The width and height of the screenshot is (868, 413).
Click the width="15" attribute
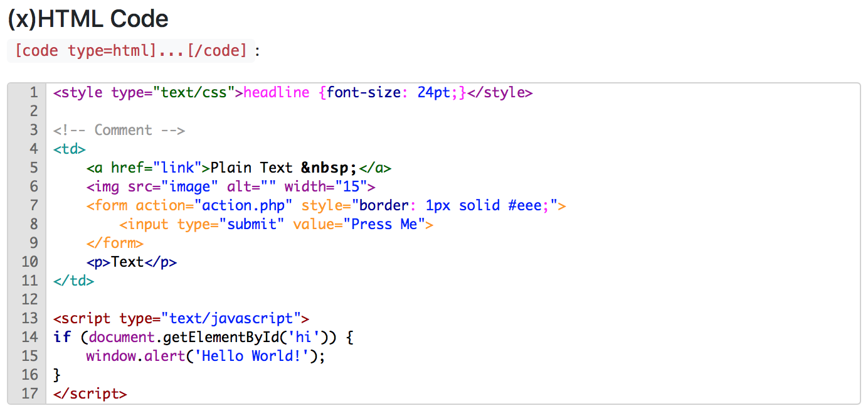[x=325, y=187]
